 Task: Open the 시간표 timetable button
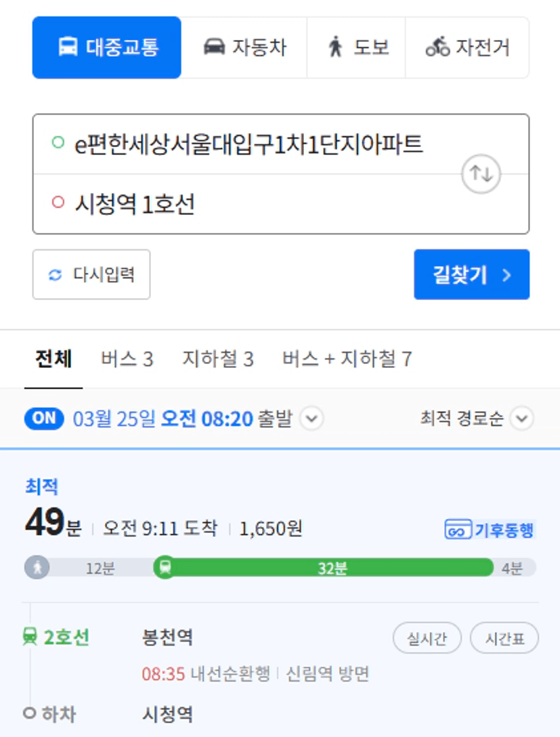504,638
